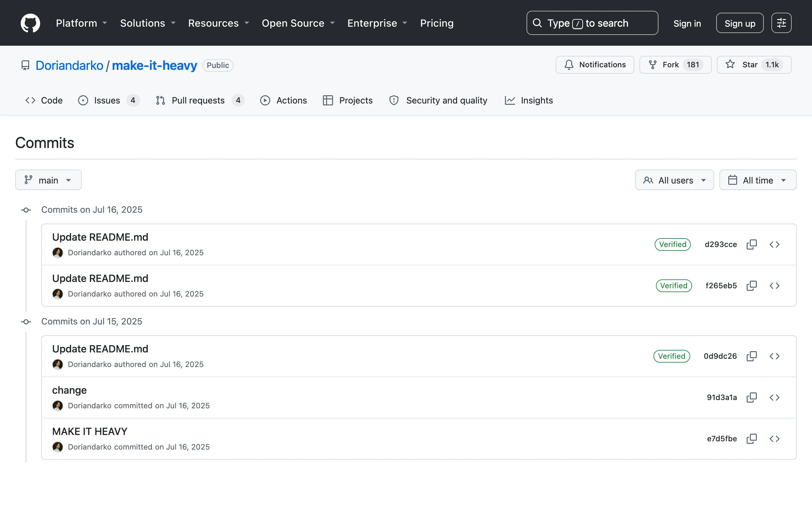Click the repository book icon beside Doriandarko

(x=25, y=65)
